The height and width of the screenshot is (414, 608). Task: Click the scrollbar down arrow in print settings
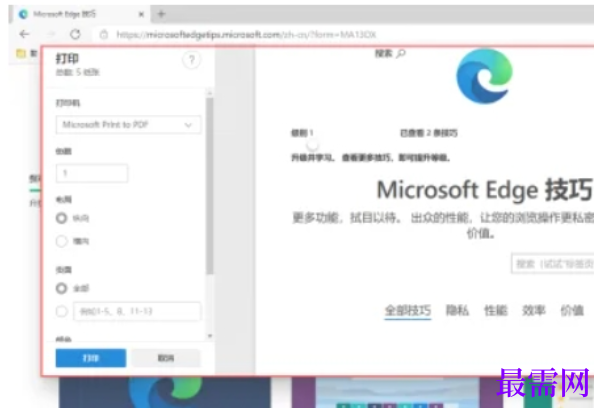210,336
